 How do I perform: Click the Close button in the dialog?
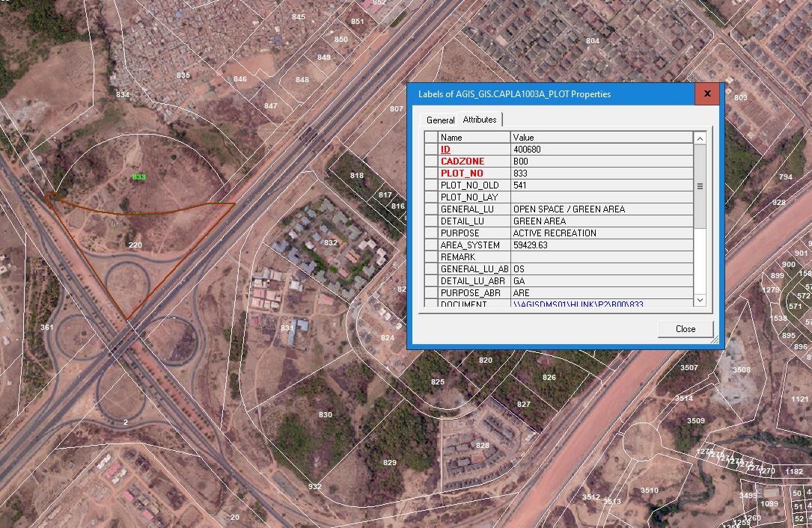pyautogui.click(x=685, y=329)
